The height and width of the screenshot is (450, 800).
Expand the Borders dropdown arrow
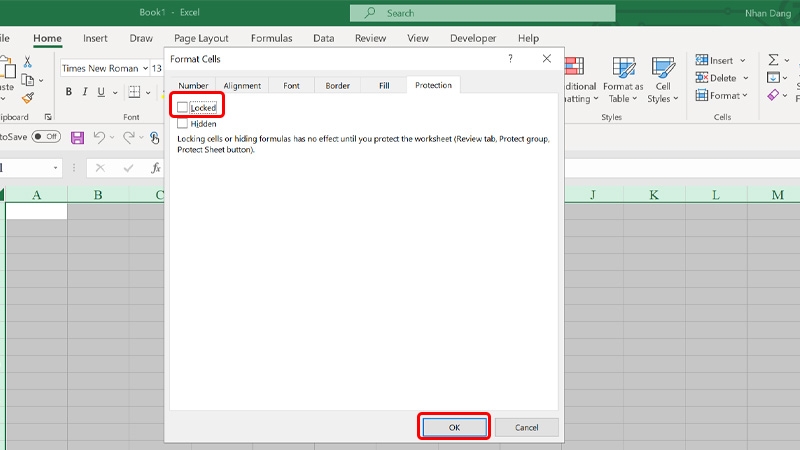148,92
